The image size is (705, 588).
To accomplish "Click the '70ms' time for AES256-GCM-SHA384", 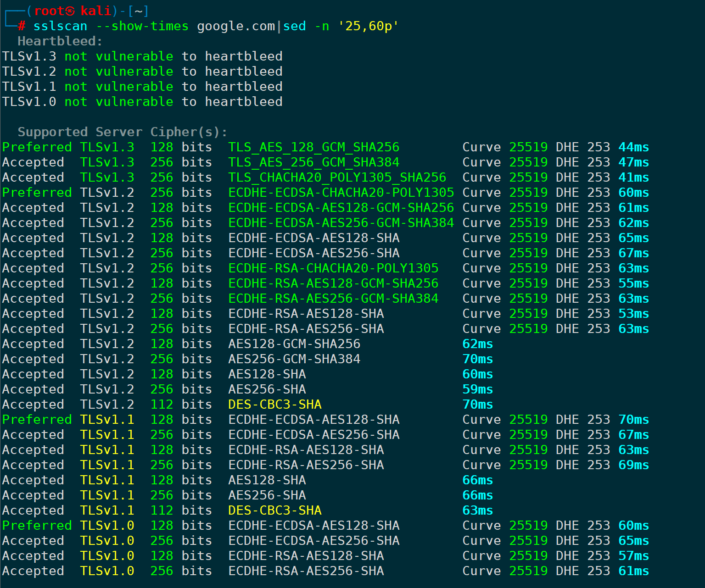I will [478, 359].
